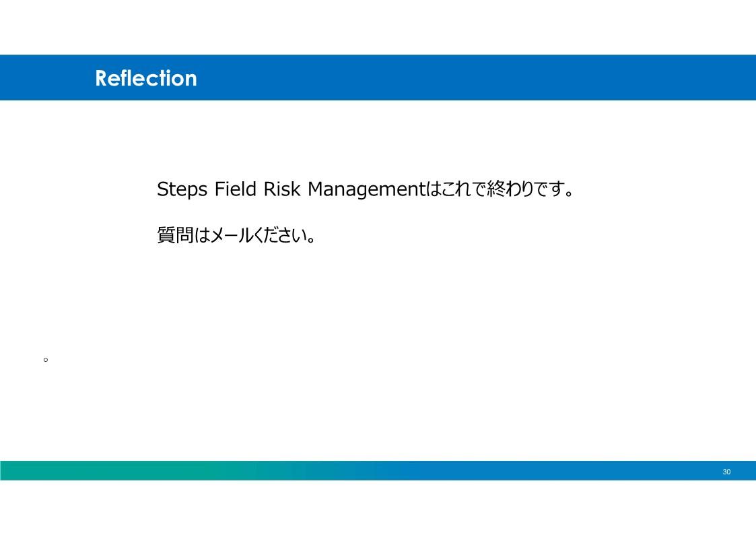Screen dimensions: 756x535
Task: Select the stray "。" mark at left
Action: (46, 359)
